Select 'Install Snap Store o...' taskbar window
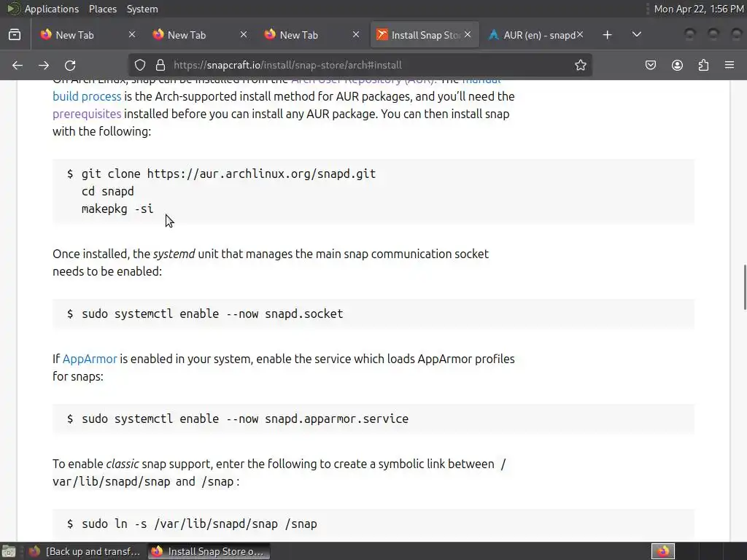The image size is (747, 560). (x=209, y=551)
